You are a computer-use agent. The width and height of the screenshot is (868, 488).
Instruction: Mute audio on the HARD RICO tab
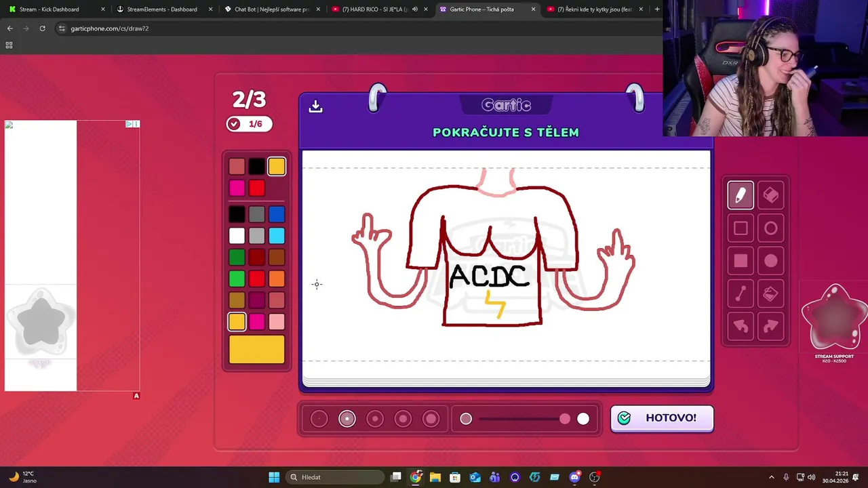[x=414, y=9]
